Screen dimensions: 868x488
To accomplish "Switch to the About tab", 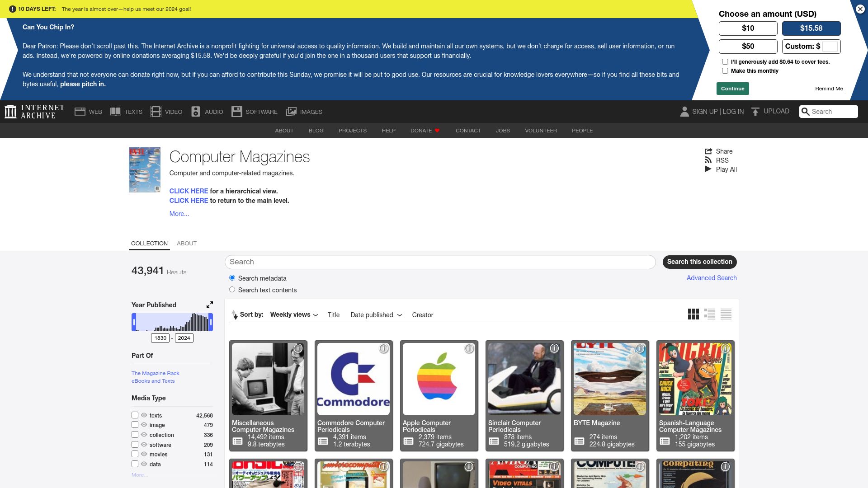I will [187, 243].
